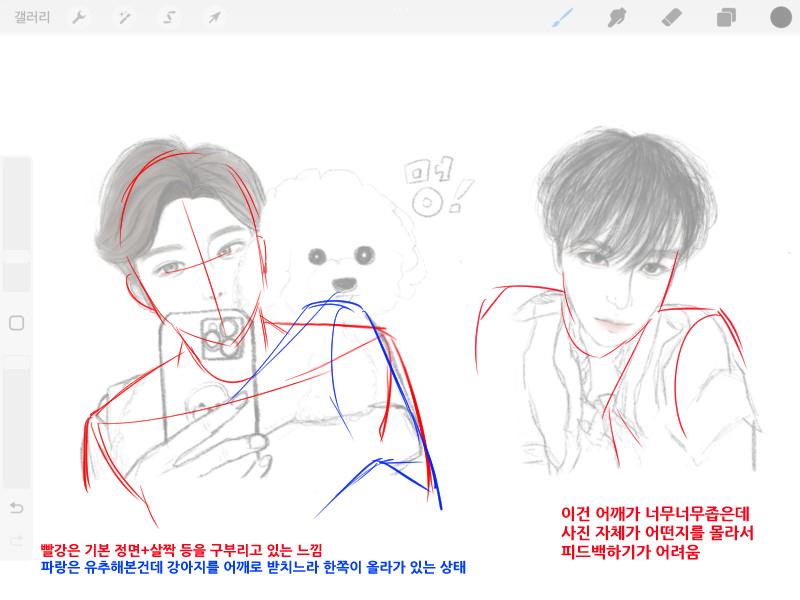
Task: Undo last stroke with the undo arrow
Action: (x=17, y=508)
